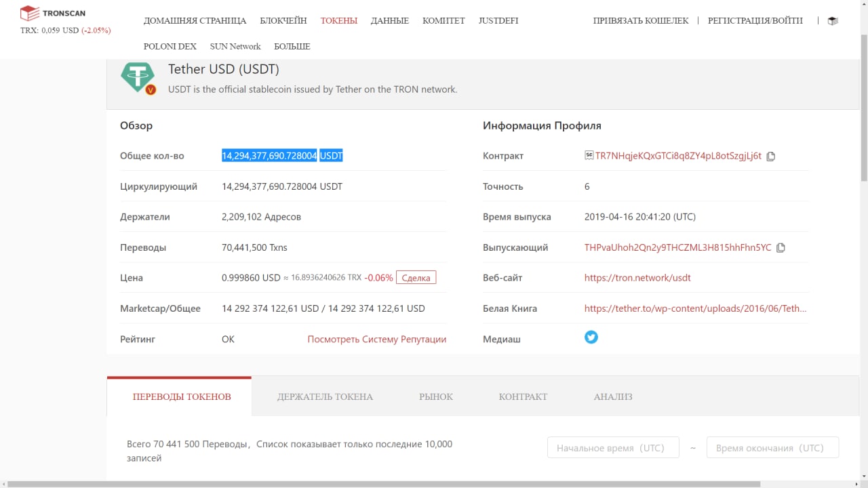Click holders value 2,209,102 Адресов

pos(261,217)
